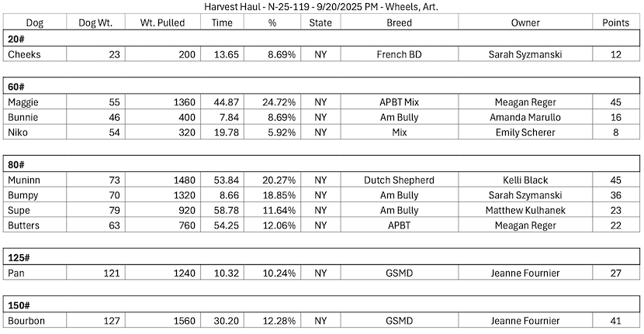Select the Dutch Shepherd breed cell

pyautogui.click(x=399, y=181)
